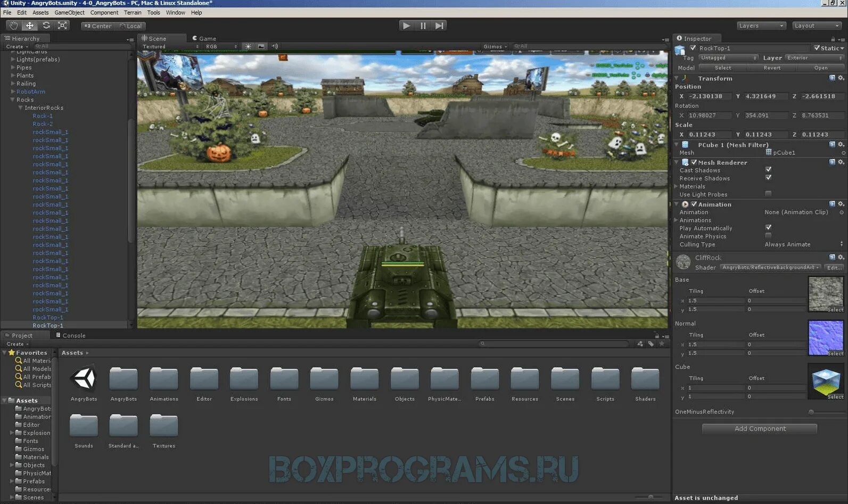848x504 pixels.
Task: Toggle the Center pivot button
Action: click(x=98, y=26)
